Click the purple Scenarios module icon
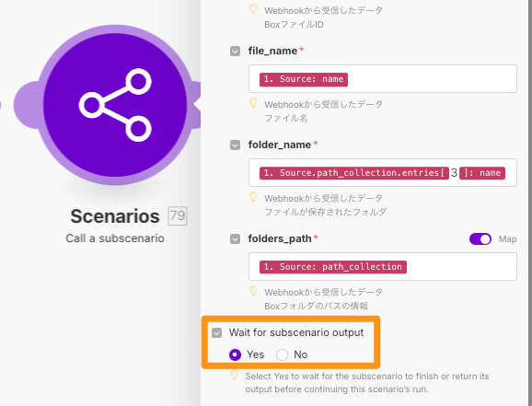 [x=115, y=105]
